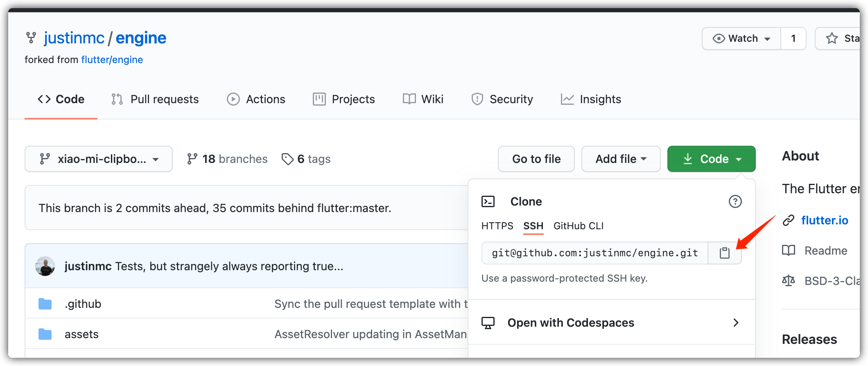Screen dimensions: 868x366
Task: Click the terminal icon next to Clone
Action: click(x=488, y=201)
